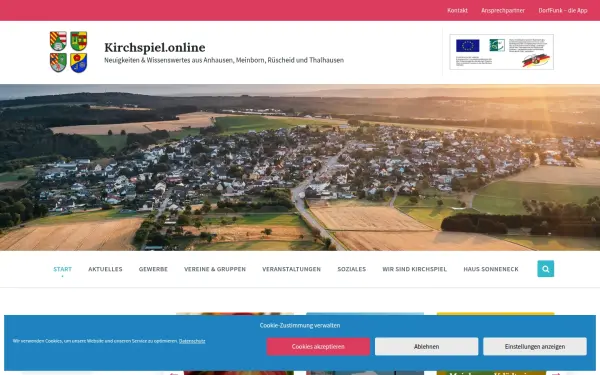Open the search icon button

tap(545, 269)
